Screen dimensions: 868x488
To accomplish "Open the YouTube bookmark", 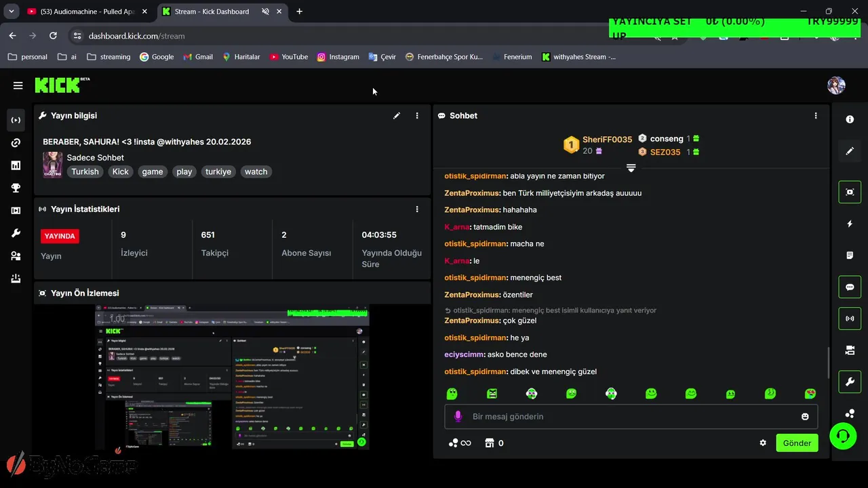I will coord(289,57).
